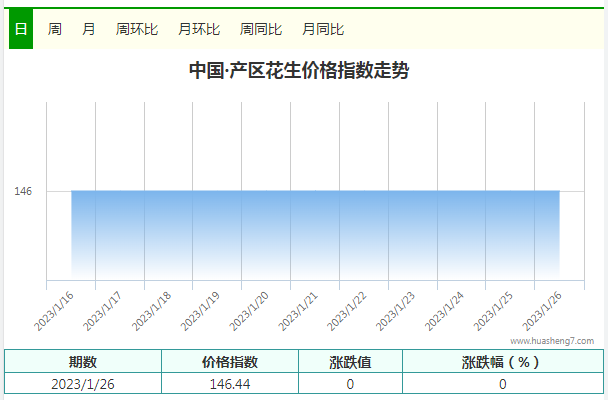
Task: Click the x-axis date 2023/1/23
Action: pyautogui.click(x=396, y=312)
